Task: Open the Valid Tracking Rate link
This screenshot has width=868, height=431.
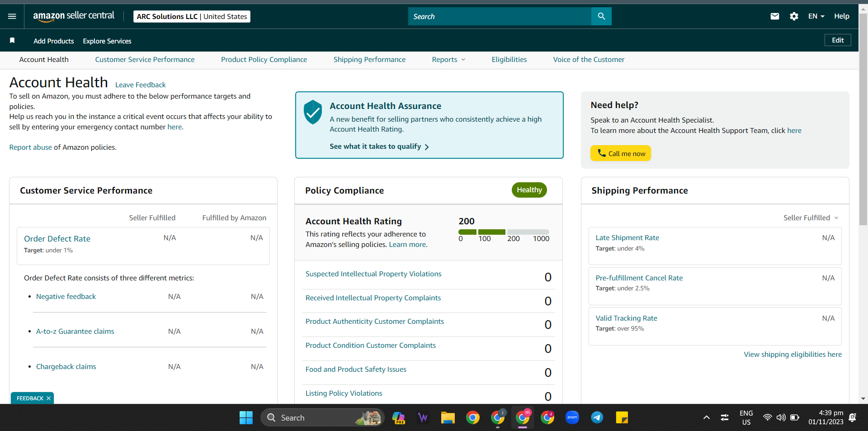Action: (626, 318)
